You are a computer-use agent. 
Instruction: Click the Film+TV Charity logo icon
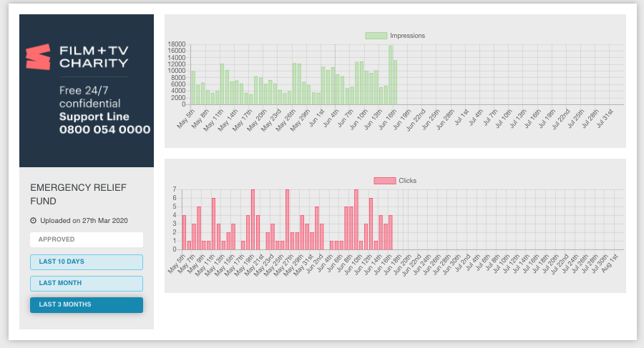38,56
